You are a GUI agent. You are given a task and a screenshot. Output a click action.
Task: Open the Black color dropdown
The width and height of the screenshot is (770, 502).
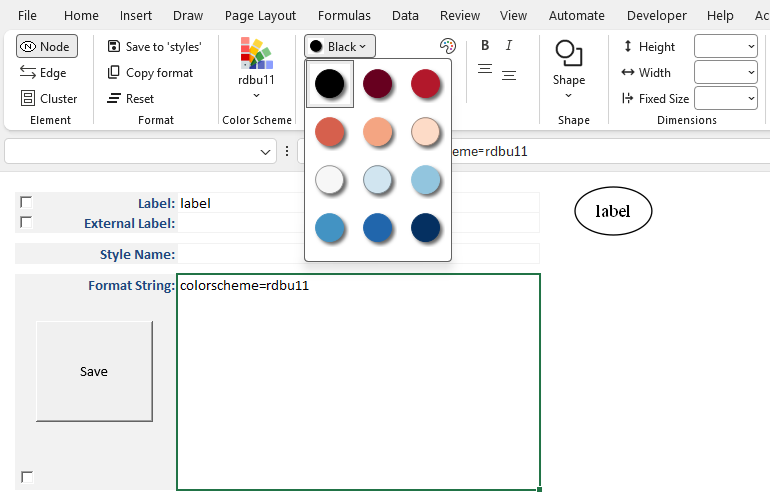click(x=340, y=47)
